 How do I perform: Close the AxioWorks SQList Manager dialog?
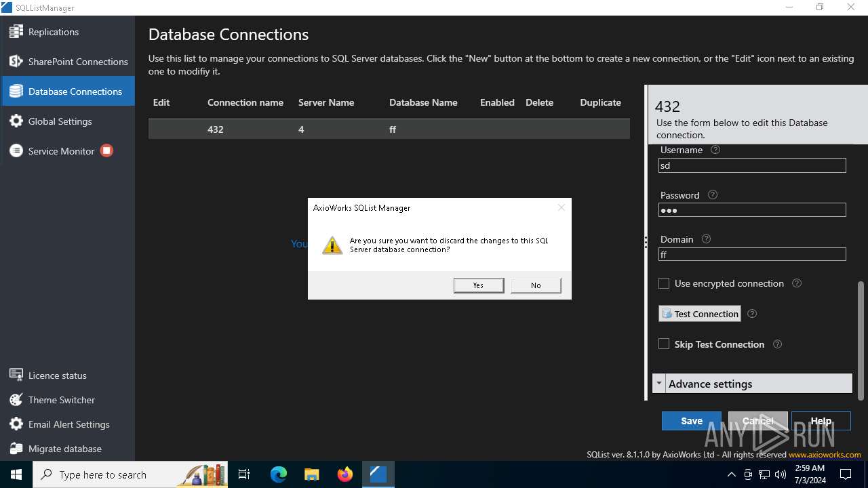tap(561, 207)
